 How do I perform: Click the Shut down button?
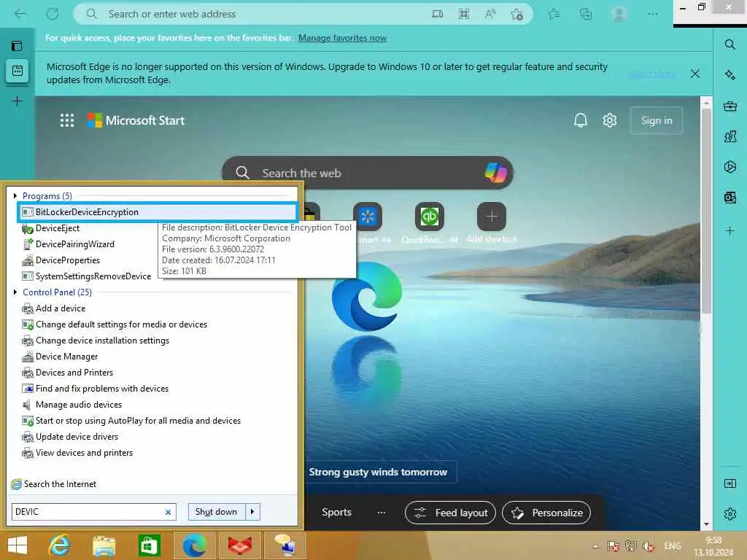pos(216,512)
